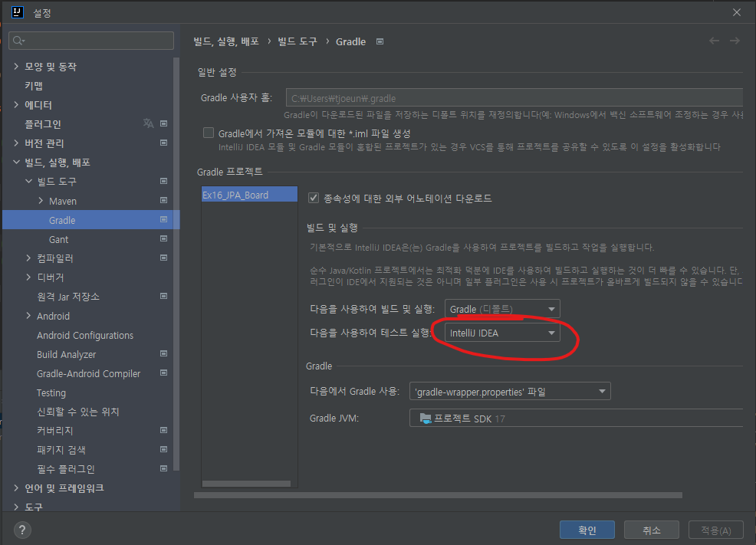Expand the 에디터 tree node
Viewport: 756px width, 545px height.
pyautogui.click(x=16, y=104)
